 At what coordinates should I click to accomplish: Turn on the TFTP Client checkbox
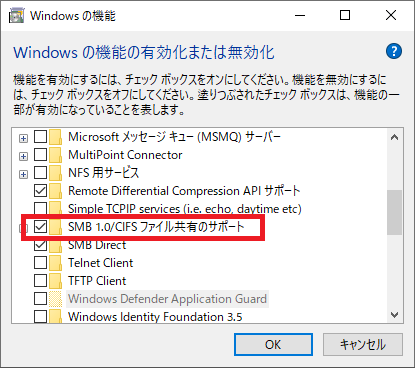[40, 281]
